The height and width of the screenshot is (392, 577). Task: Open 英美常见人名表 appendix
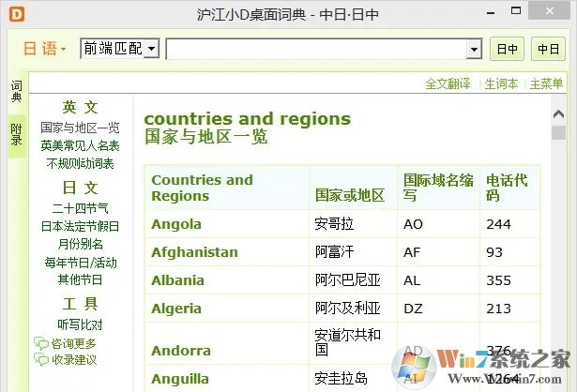click(x=81, y=146)
